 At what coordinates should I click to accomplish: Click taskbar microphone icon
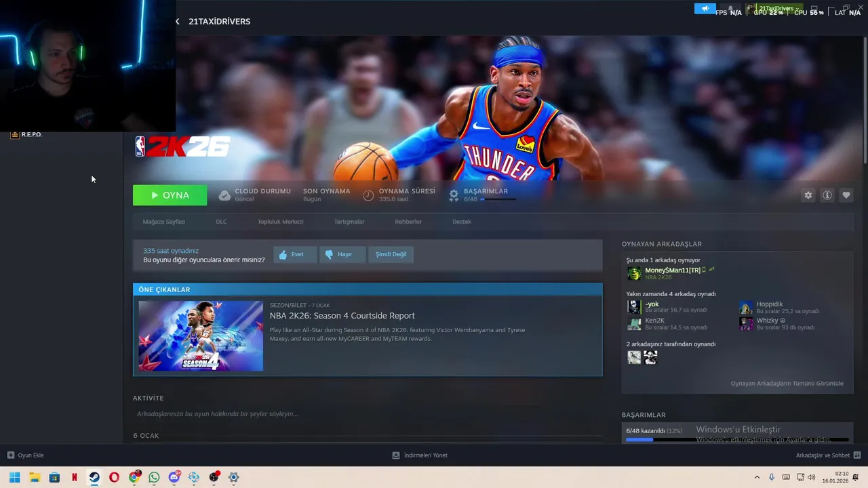(x=772, y=477)
